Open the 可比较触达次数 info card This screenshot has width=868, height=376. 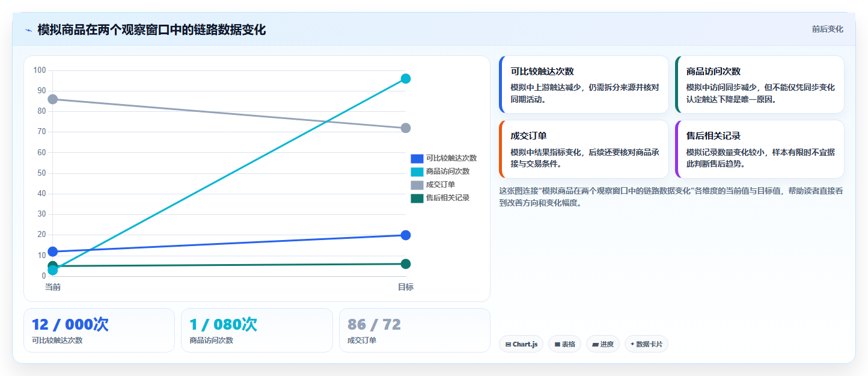click(584, 85)
